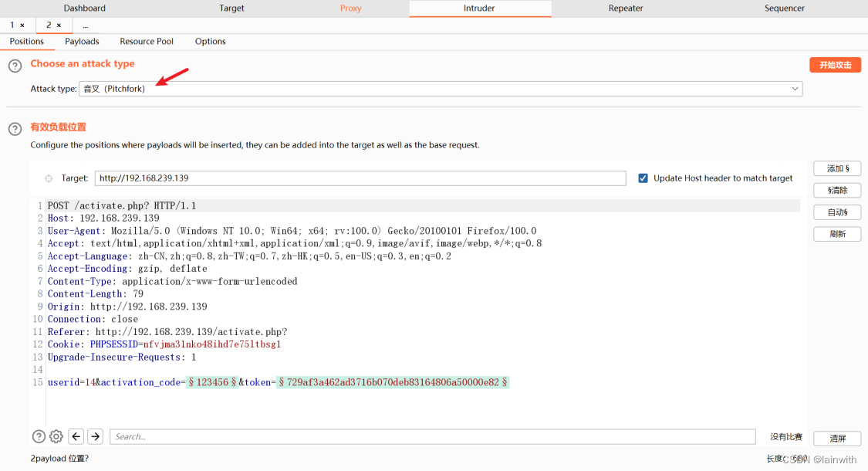Click the 清屏 clear button
The height and width of the screenshot is (471, 868).
(x=838, y=439)
